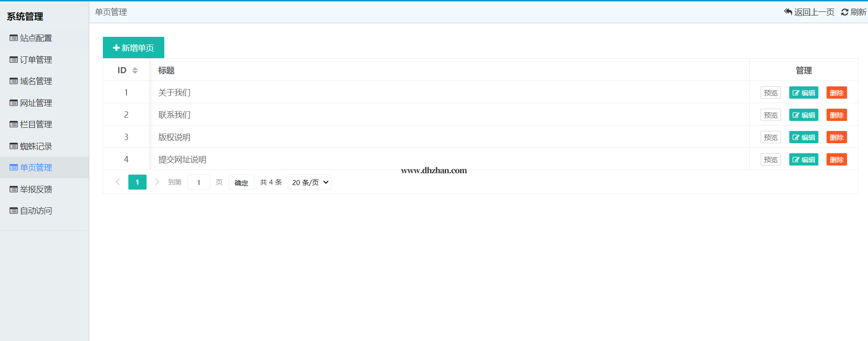Viewport: 868px width, 341px height.
Task: Open 举报反馈 sidebar menu item
Action: tap(36, 190)
